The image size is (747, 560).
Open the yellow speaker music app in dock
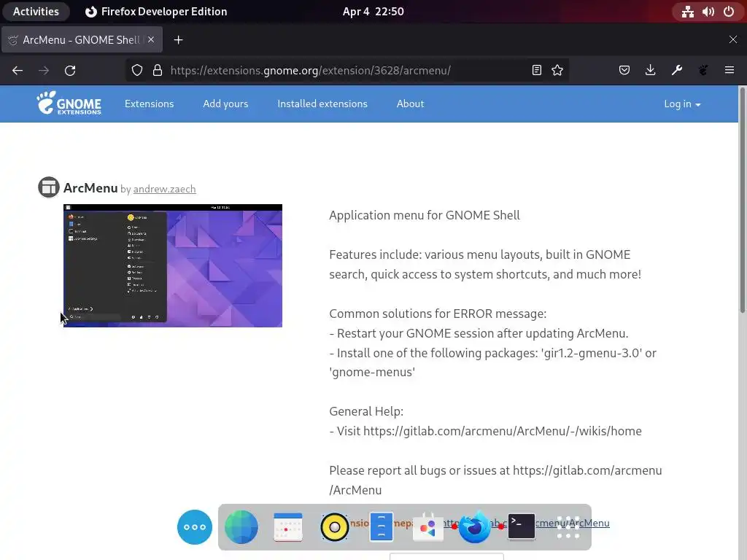(x=334, y=527)
